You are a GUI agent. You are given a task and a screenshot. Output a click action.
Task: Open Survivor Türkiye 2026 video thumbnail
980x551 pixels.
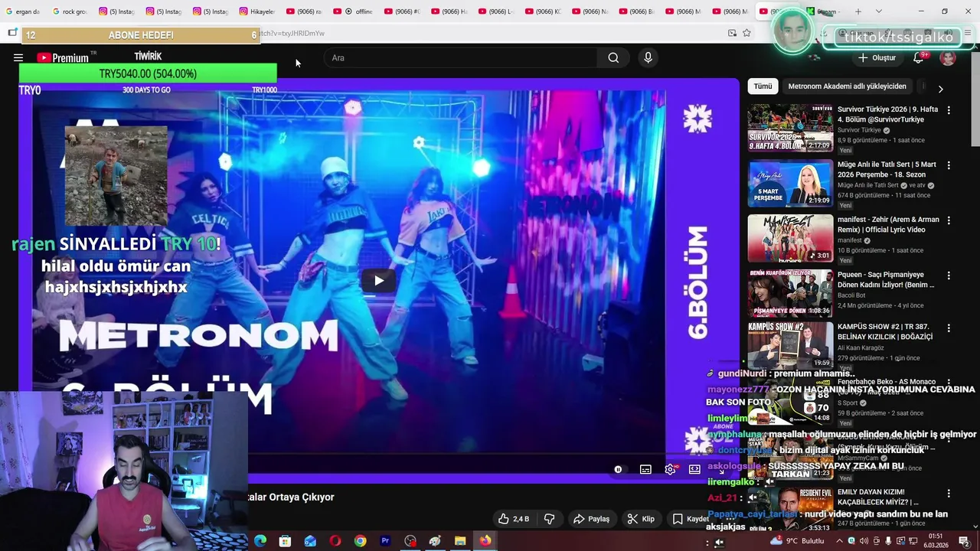tap(790, 128)
